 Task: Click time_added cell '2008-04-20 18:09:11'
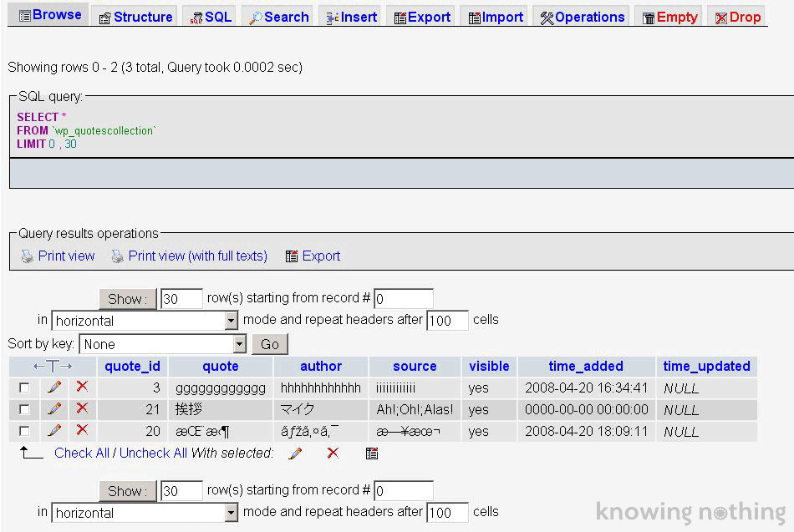(586, 431)
